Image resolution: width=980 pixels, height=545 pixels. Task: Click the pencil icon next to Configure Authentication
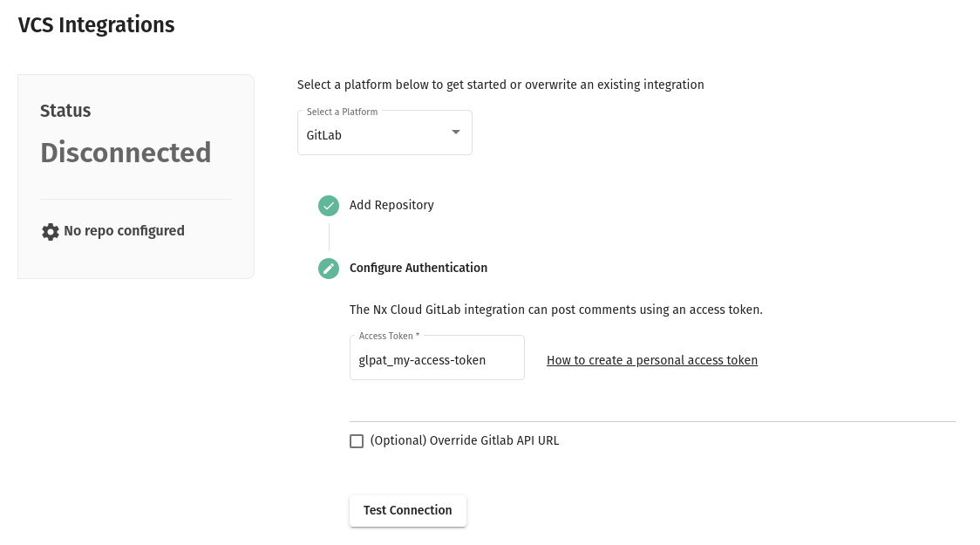coord(329,269)
